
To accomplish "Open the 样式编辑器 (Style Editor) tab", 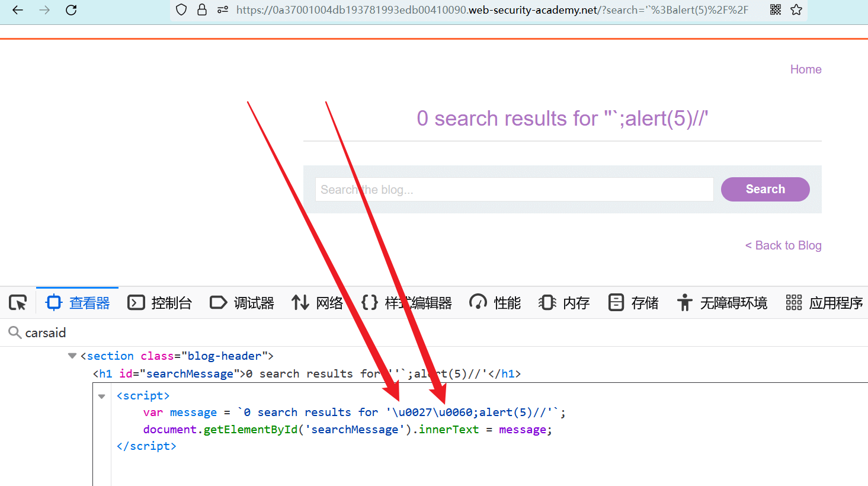I will tap(406, 303).
